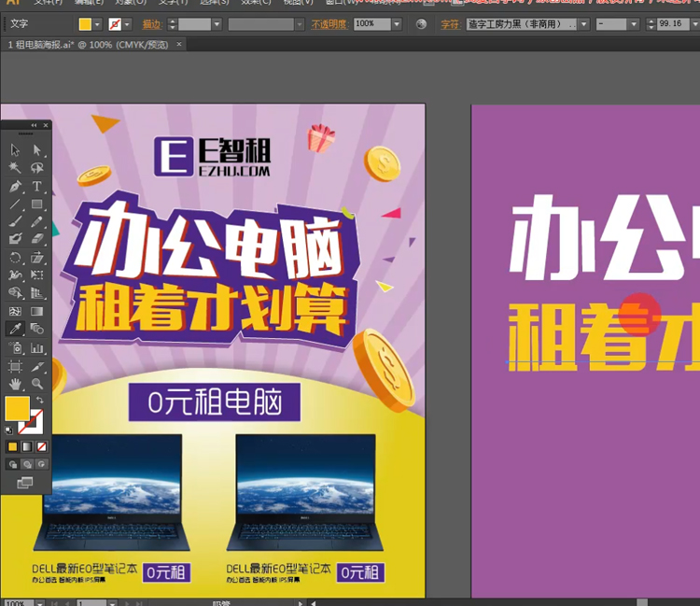Open the 字符 character panel link
The height and width of the screenshot is (606, 700).
(450, 24)
